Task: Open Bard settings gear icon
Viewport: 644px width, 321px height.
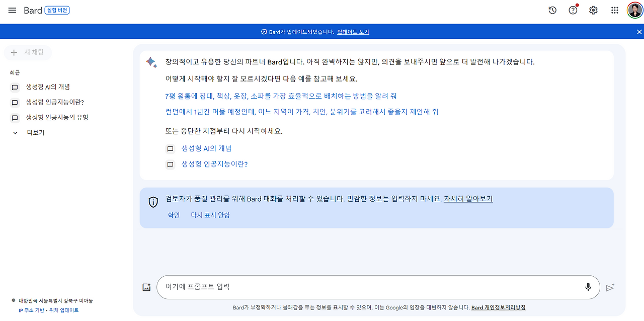Action: [593, 10]
